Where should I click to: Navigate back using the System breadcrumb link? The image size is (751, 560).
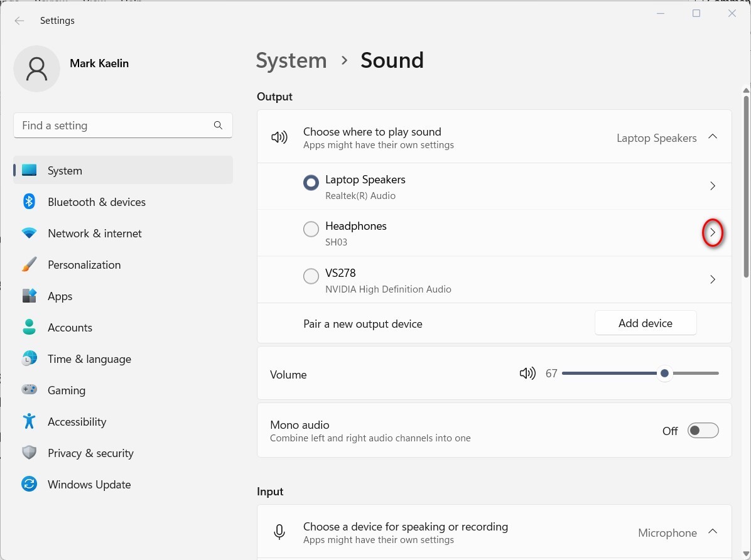[x=291, y=60]
